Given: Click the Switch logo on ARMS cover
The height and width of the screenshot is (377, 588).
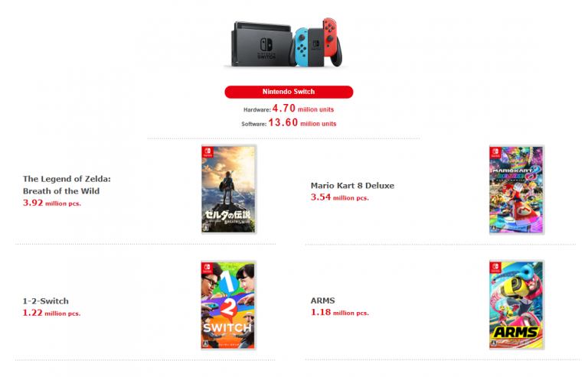Looking at the screenshot, I should pyautogui.click(x=496, y=268).
